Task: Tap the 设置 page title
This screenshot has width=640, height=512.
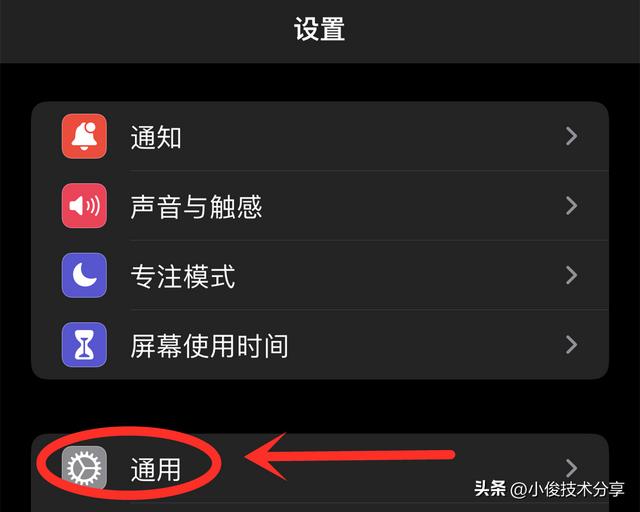Action: pyautogui.click(x=320, y=29)
